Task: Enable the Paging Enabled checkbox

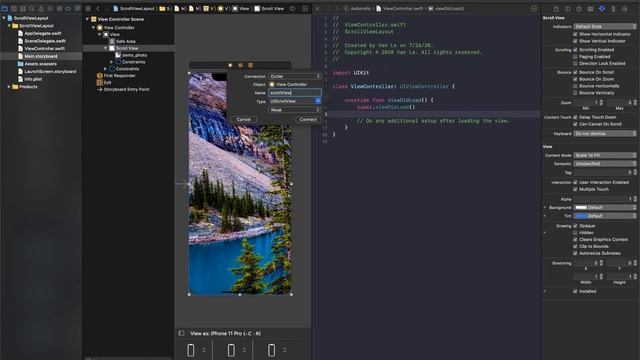Action: click(x=575, y=57)
